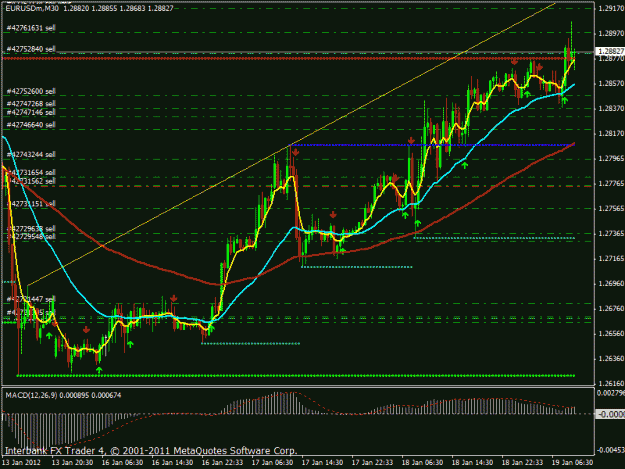Click the 1.27565 price axis label
625x469 pixels.
click(x=611, y=208)
